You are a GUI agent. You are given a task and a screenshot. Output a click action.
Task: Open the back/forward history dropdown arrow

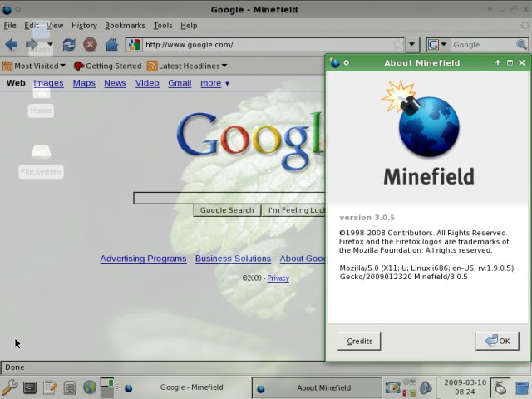click(50, 44)
